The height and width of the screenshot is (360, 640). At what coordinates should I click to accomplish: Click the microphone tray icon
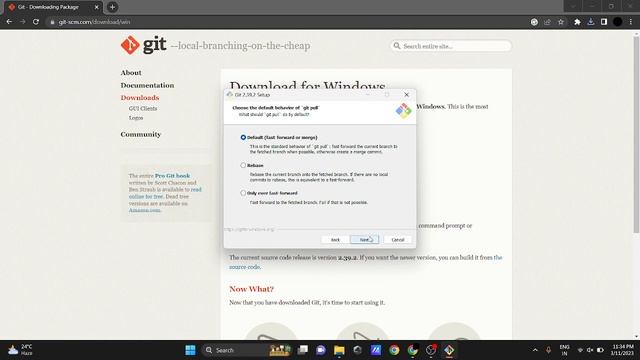click(x=549, y=350)
